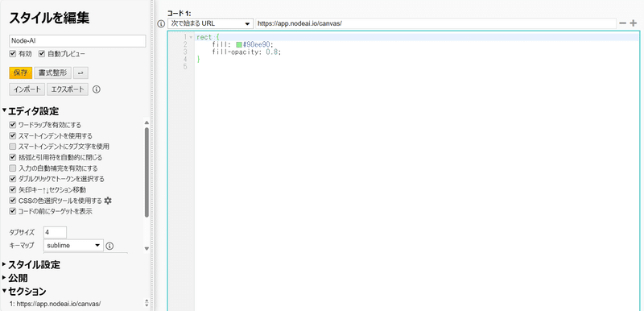Image resolution: width=644 pixels, height=311 pixels.
Task: Remove the URL target with minus icon
Action: pyautogui.click(x=622, y=23)
